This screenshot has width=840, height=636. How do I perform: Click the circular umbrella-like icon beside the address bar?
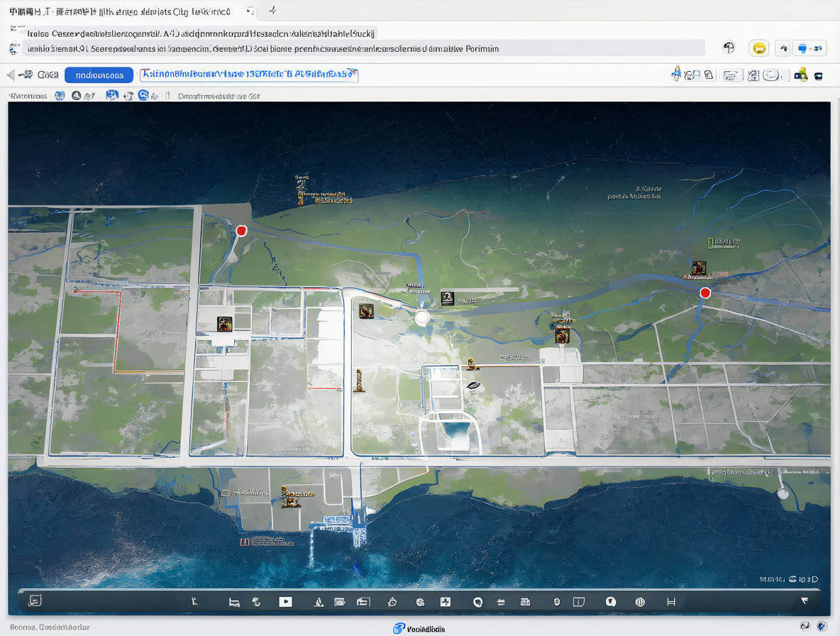pos(729,48)
